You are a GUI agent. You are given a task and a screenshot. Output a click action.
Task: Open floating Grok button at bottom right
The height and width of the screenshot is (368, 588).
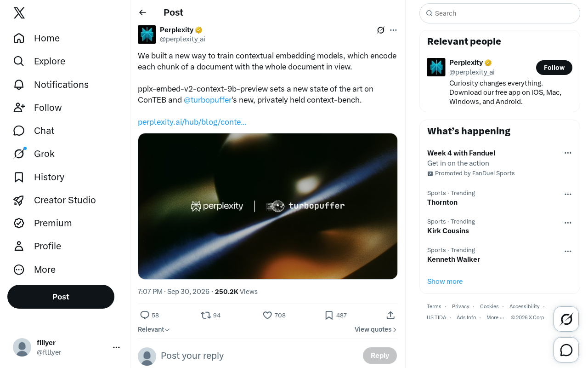(x=566, y=319)
